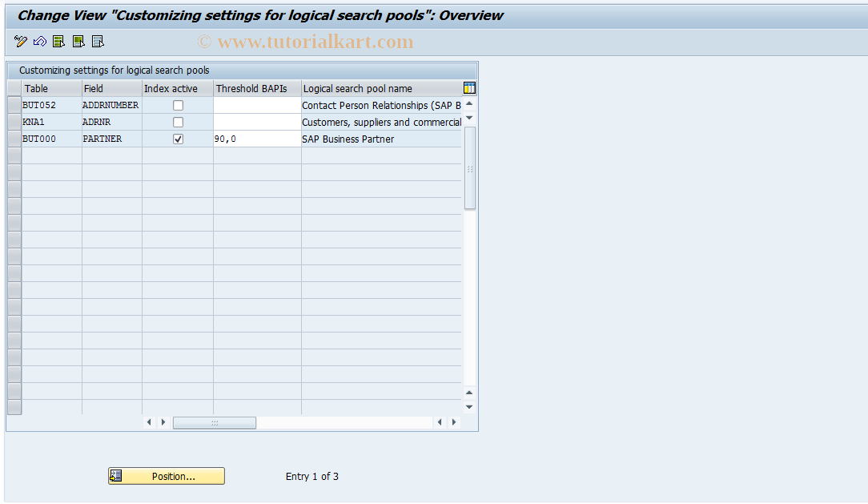Screen dimensions: 868x504
Task: Click the Position... button
Action: click(167, 476)
